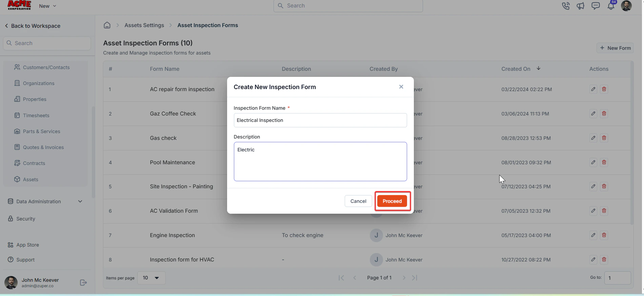Edit the Inspection form for HVAC
The width and height of the screenshot is (644, 296).
coord(593,259)
